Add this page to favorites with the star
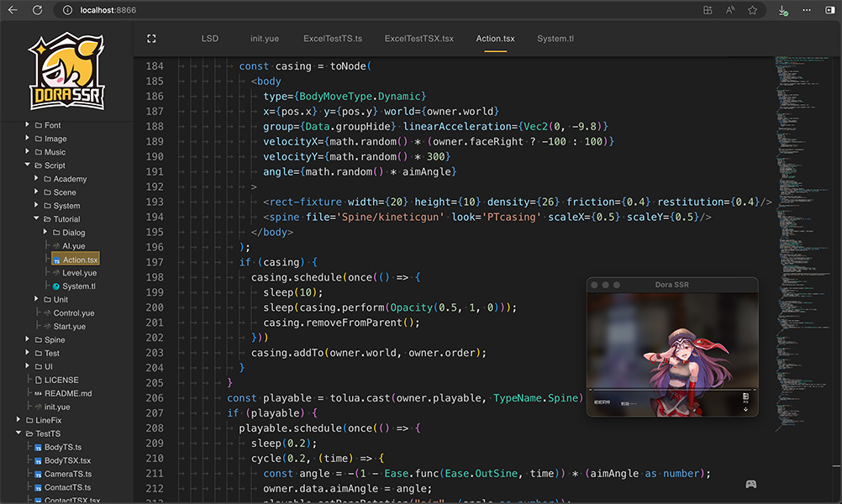The height and width of the screenshot is (504, 842). click(x=752, y=10)
